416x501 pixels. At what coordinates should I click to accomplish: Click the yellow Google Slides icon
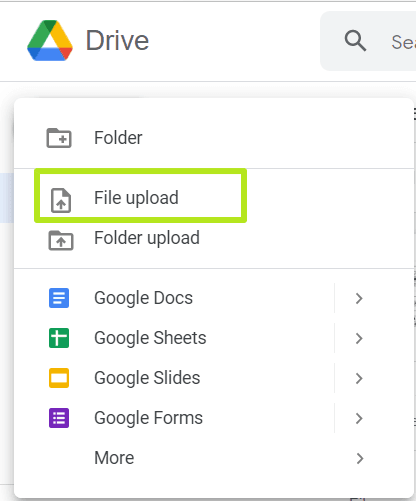pyautogui.click(x=59, y=378)
